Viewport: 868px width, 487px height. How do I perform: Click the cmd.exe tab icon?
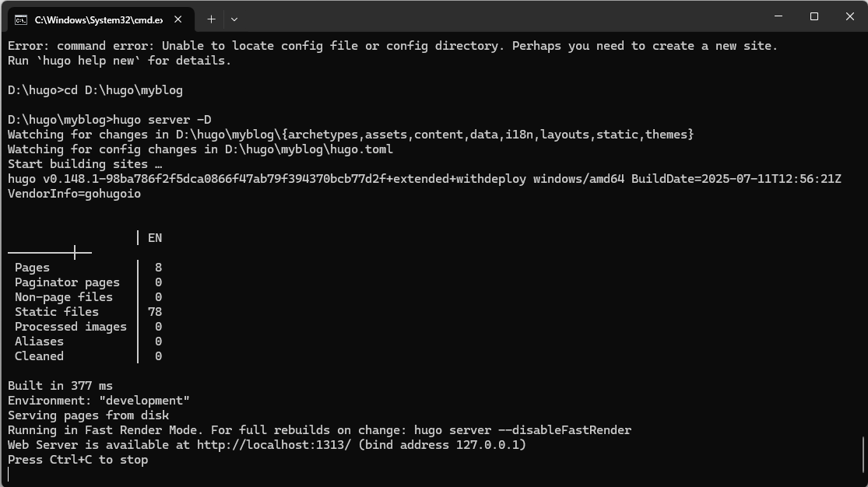(20, 20)
